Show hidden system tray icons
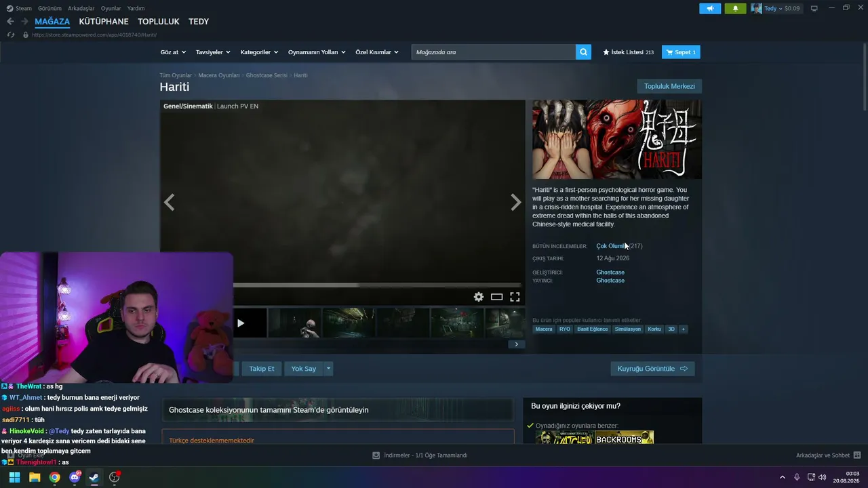868x488 pixels. 782,477
